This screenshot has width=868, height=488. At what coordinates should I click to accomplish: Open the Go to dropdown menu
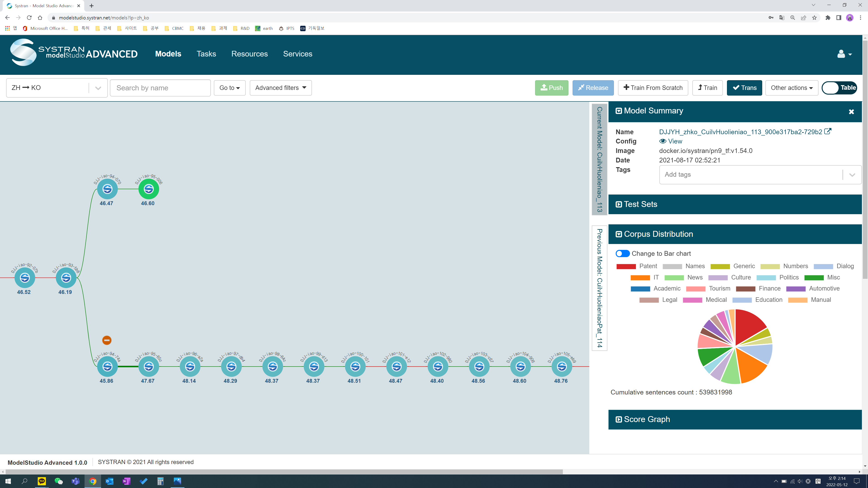coord(229,88)
